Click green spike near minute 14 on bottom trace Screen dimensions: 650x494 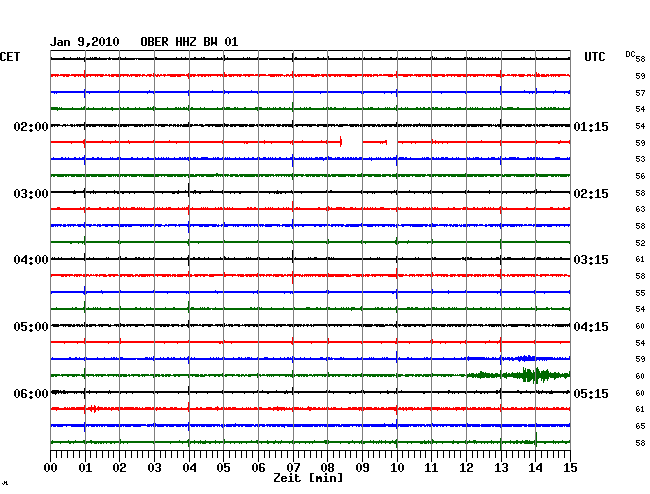coord(536,439)
